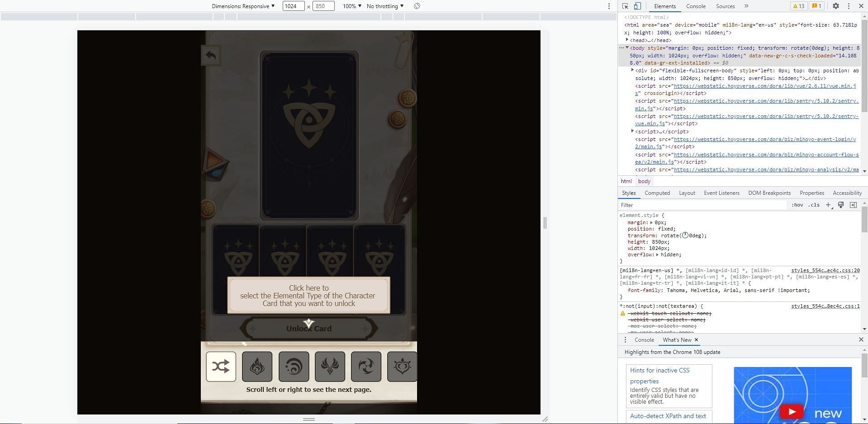Click the rotate viewport icon

coord(417,6)
